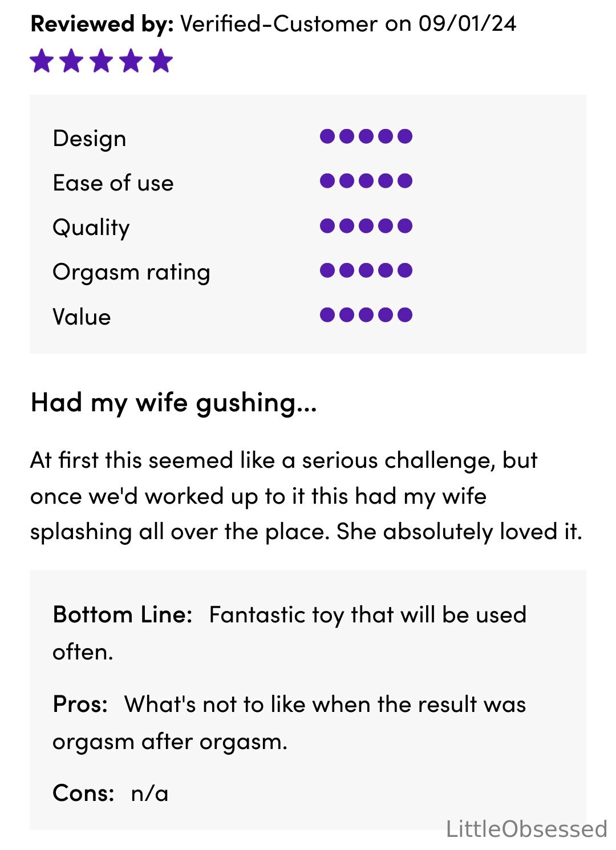The height and width of the screenshot is (850, 616).
Task: Click the Value rating label
Action: 82,317
